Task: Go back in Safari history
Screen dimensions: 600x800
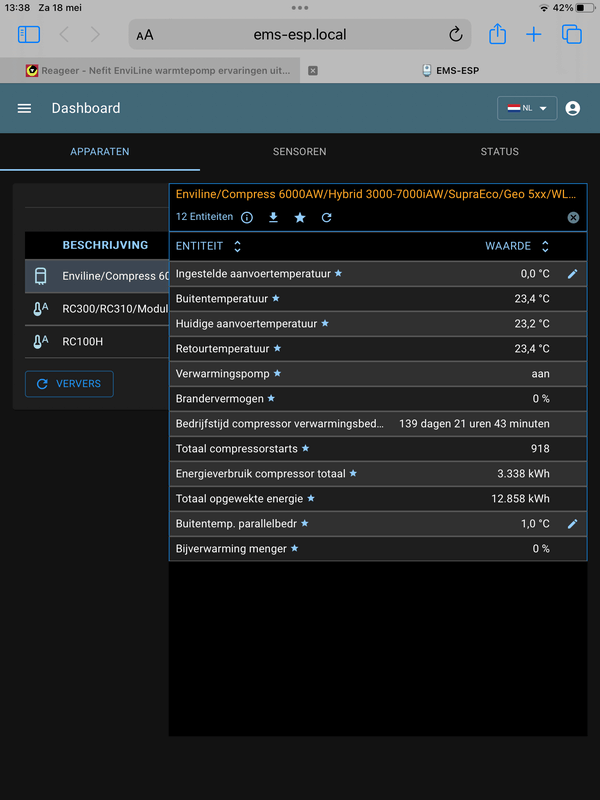Action: pos(64,35)
